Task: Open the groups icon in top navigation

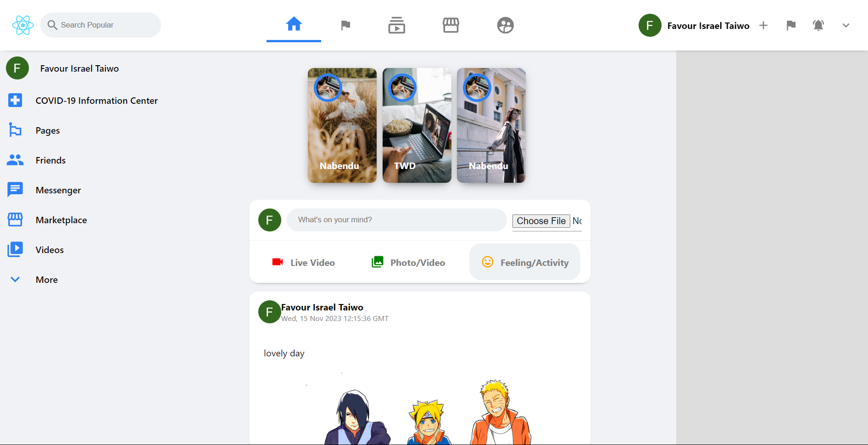Action: coord(505,25)
